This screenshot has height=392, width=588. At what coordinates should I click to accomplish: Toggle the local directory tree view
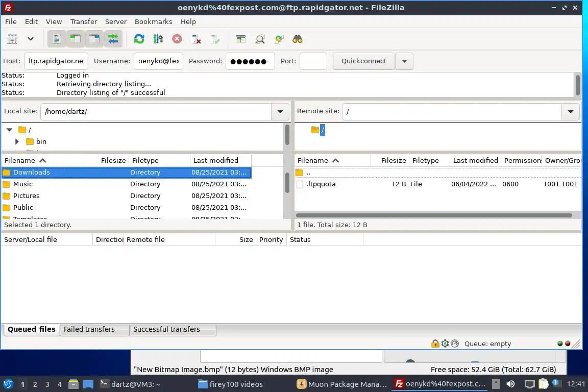tap(76, 39)
